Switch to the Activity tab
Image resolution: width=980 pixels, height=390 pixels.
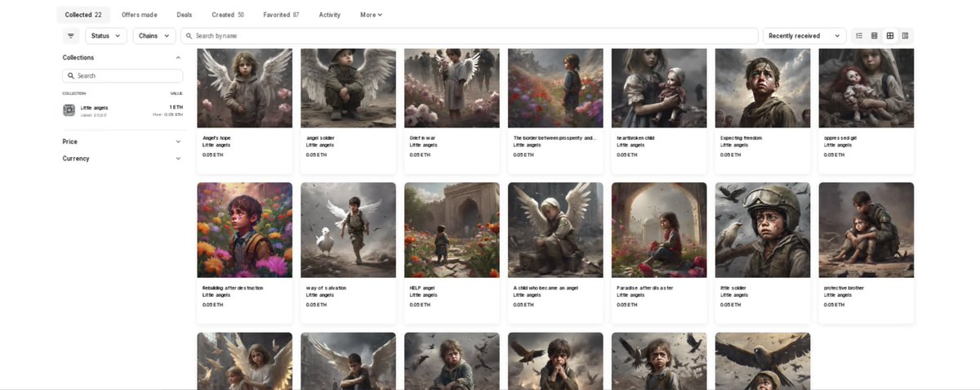pos(330,15)
